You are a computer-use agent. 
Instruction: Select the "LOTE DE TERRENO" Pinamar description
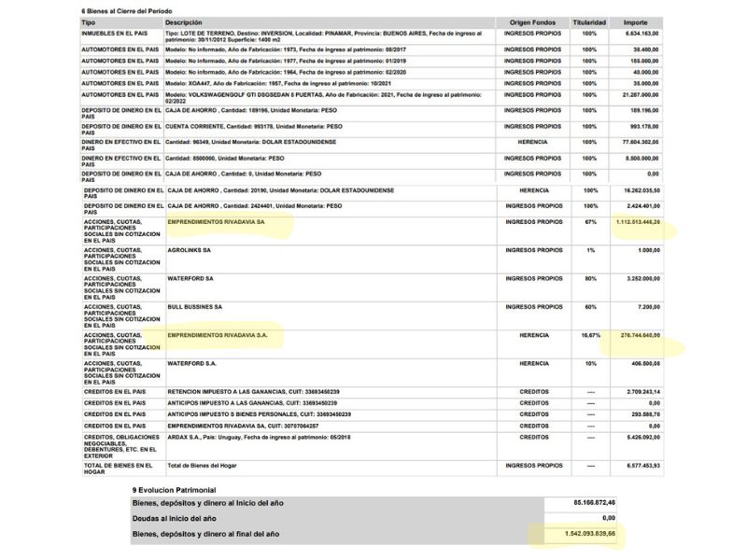324,36
